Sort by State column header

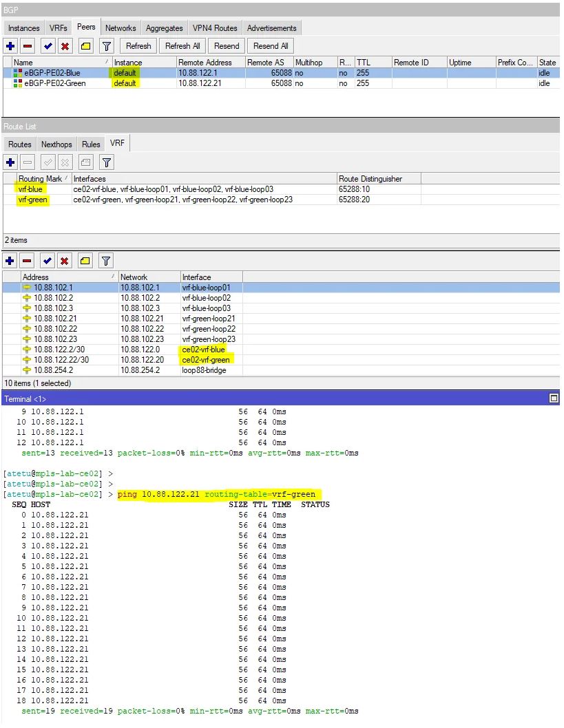click(548, 62)
